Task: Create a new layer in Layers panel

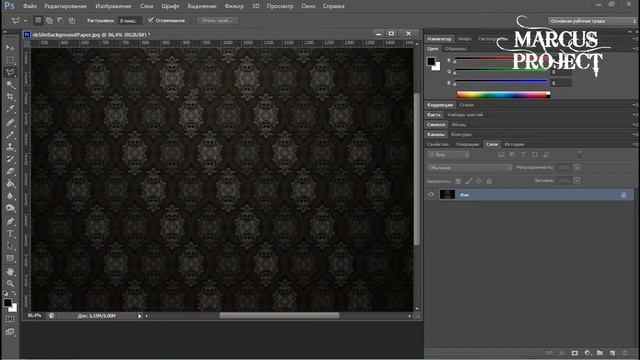Action: (612, 353)
